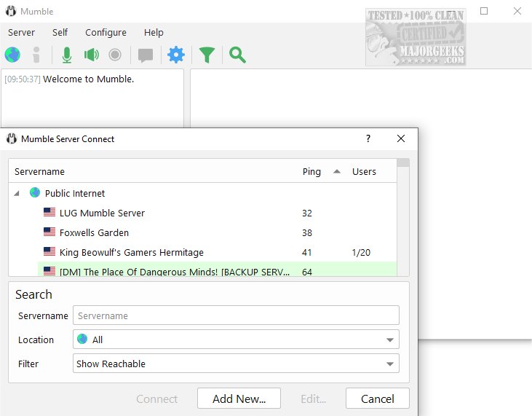Click the server list vertical scrollbar thumb
Screen dimensions: 532x416
pyautogui.click(x=403, y=162)
